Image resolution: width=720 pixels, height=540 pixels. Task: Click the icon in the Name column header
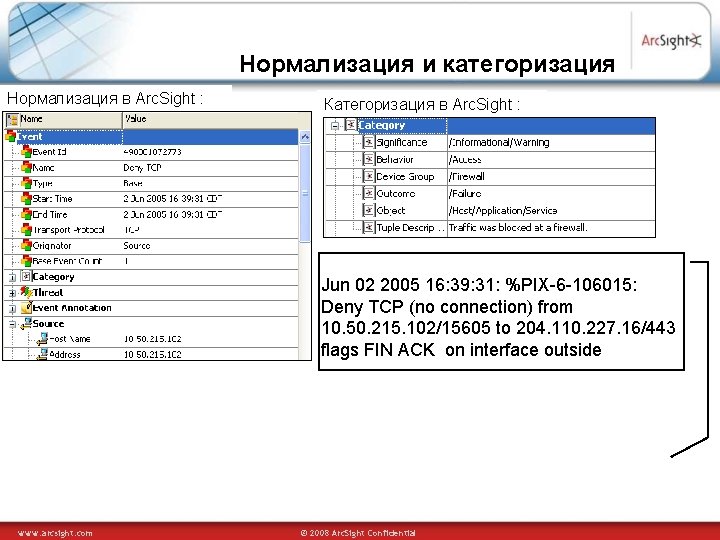pyautogui.click(x=12, y=119)
